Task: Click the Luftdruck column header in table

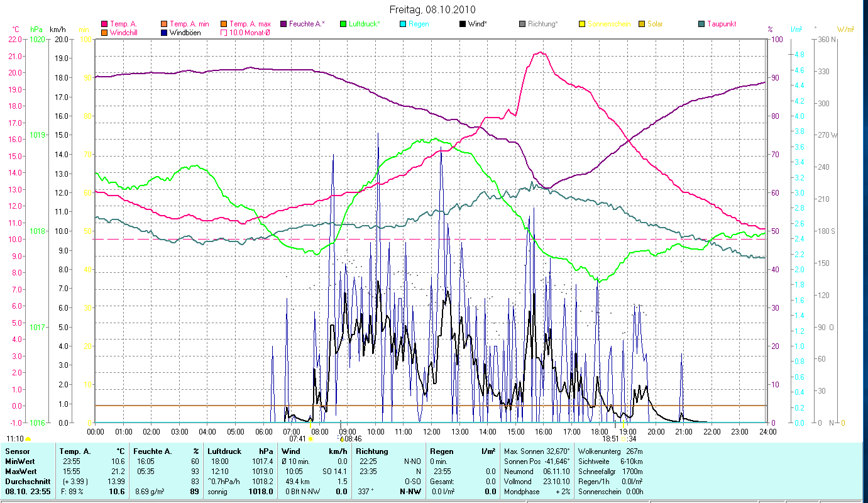Action: point(224,451)
